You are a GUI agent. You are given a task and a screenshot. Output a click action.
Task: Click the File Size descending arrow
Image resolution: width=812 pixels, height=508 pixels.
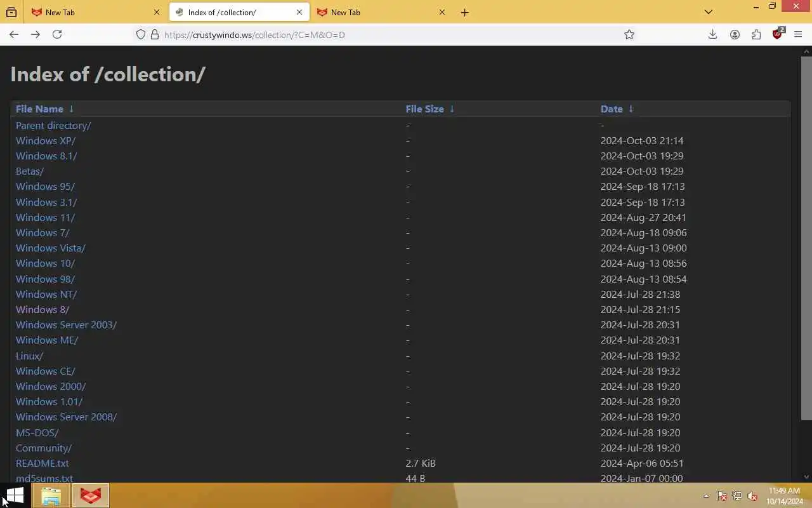452,109
